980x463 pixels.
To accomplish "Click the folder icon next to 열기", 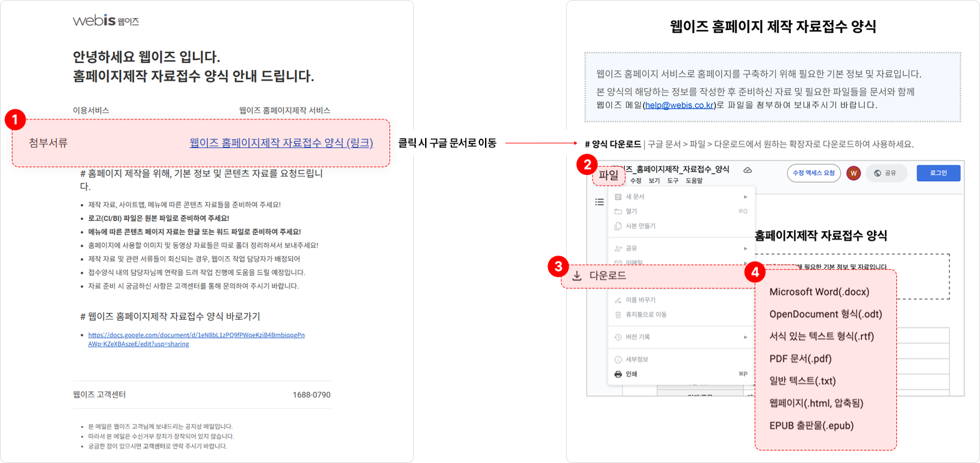I will [x=618, y=211].
